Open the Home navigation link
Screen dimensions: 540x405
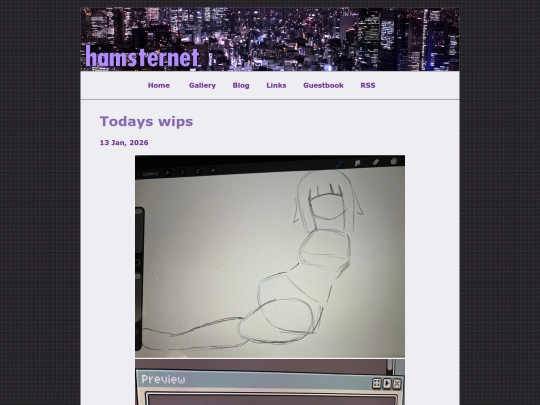coord(159,85)
